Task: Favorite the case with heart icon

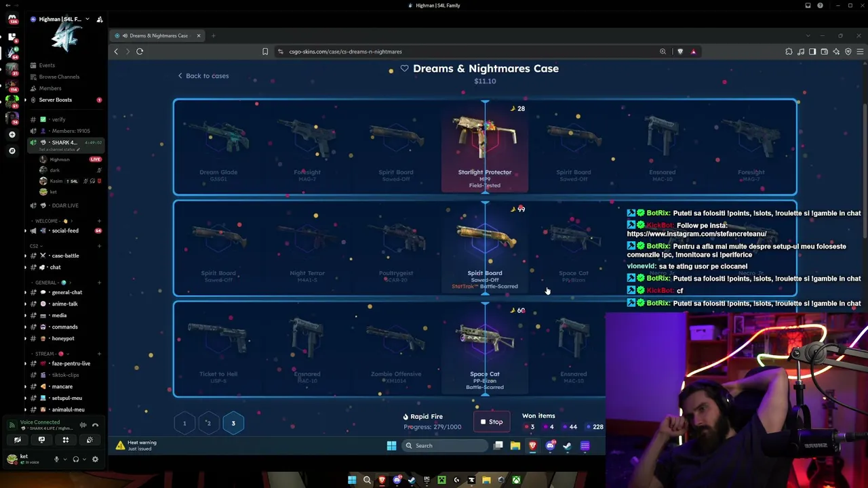Action: click(404, 68)
